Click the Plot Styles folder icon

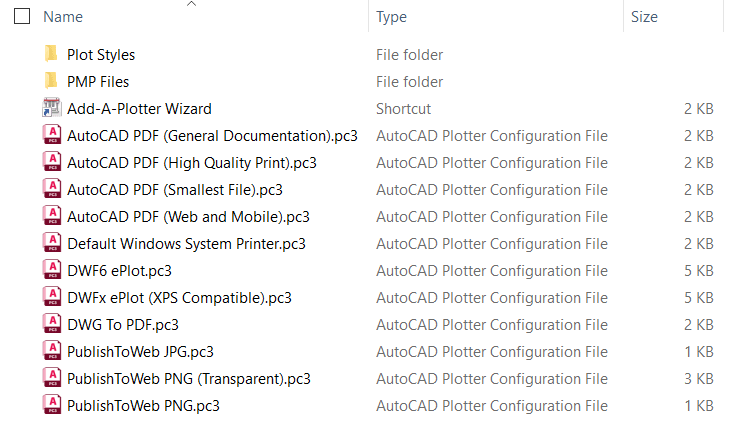51,54
